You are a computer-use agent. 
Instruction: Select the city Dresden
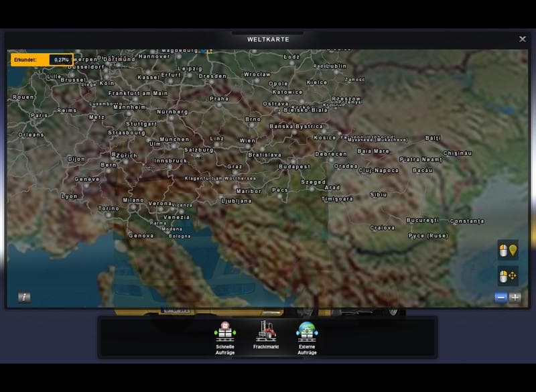coord(212,76)
